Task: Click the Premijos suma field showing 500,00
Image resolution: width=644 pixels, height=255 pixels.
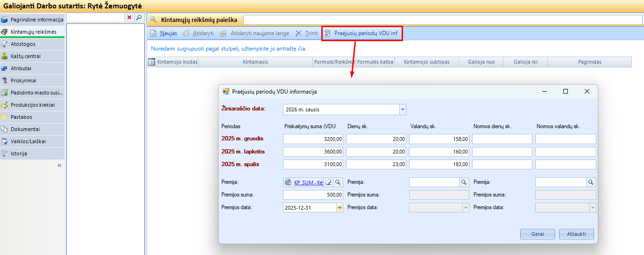Action: [313, 195]
